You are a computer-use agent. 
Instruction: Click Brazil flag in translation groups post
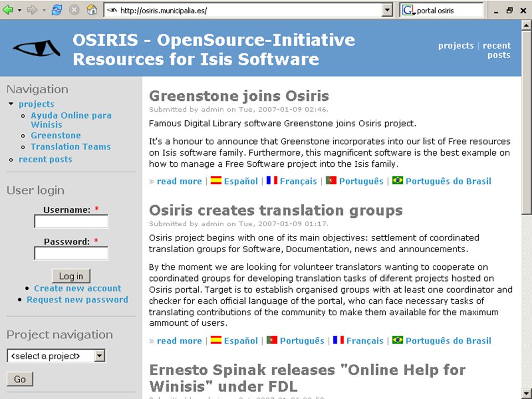[x=398, y=340]
